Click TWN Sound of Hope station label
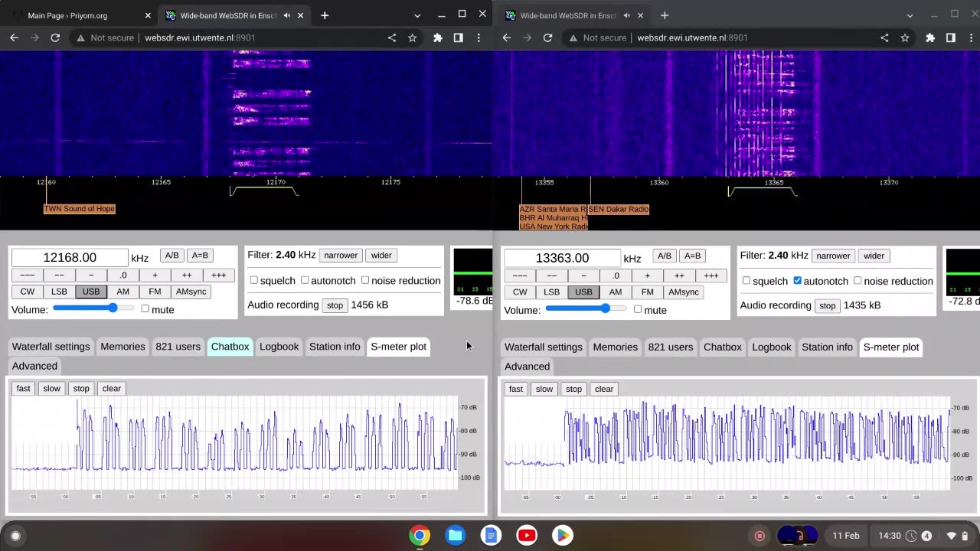The image size is (980, 551). (x=80, y=209)
